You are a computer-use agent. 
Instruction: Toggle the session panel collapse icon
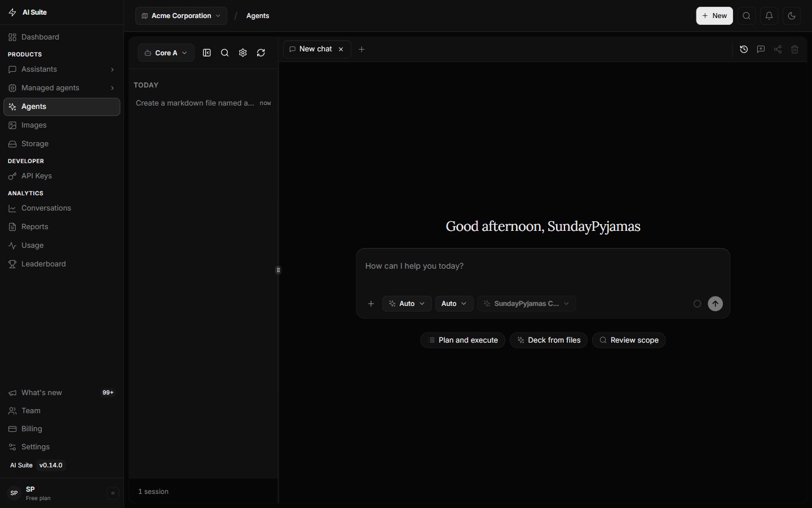pos(207,53)
